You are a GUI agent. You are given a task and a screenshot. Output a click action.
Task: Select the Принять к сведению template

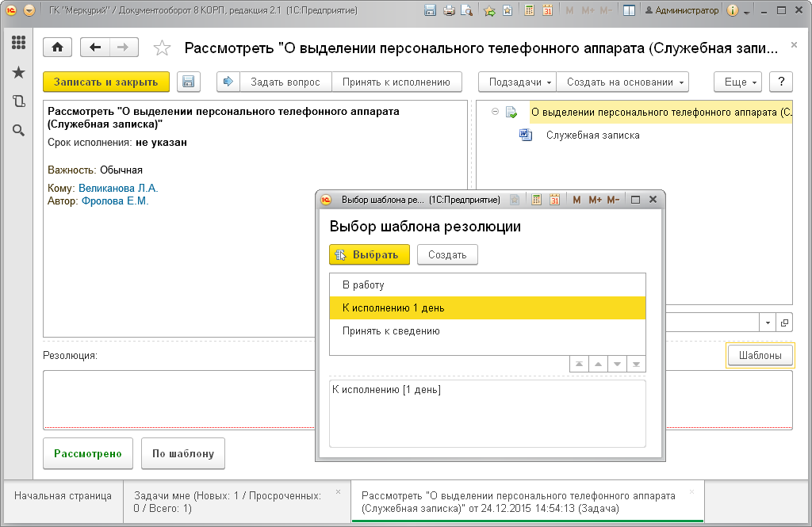pyautogui.click(x=488, y=331)
